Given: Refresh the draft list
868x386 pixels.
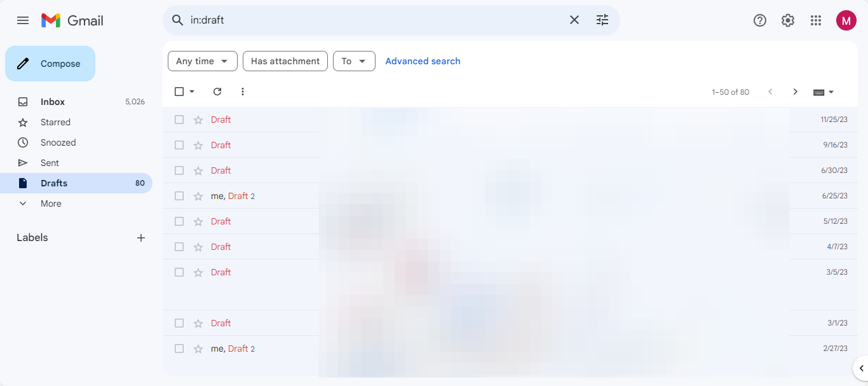Looking at the screenshot, I should pyautogui.click(x=217, y=92).
